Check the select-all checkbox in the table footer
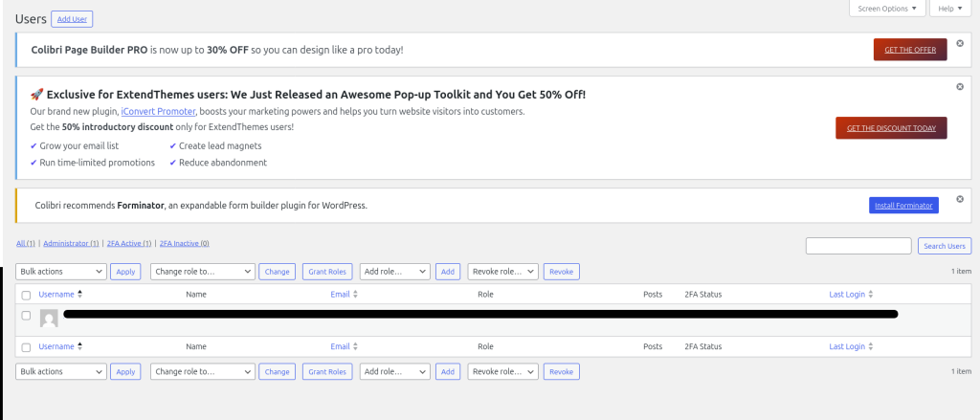The height and width of the screenshot is (420, 980). click(x=26, y=347)
